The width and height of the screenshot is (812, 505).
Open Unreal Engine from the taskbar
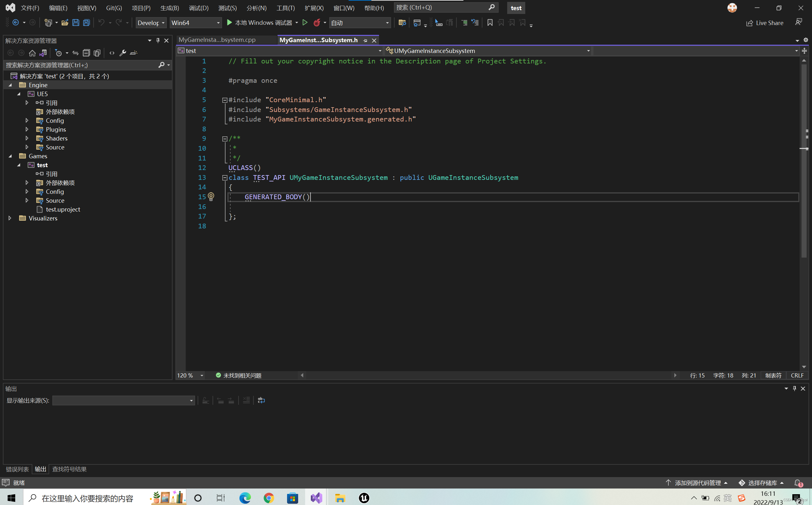364,498
